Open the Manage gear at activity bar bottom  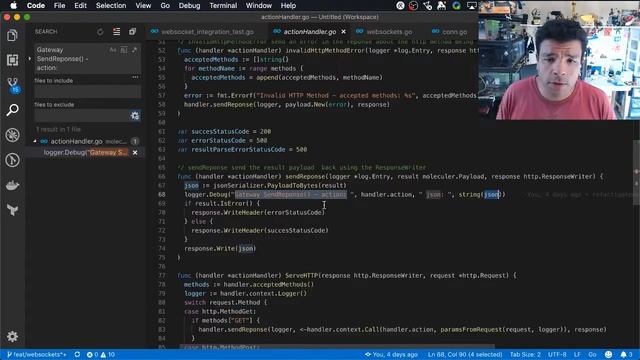[12, 336]
